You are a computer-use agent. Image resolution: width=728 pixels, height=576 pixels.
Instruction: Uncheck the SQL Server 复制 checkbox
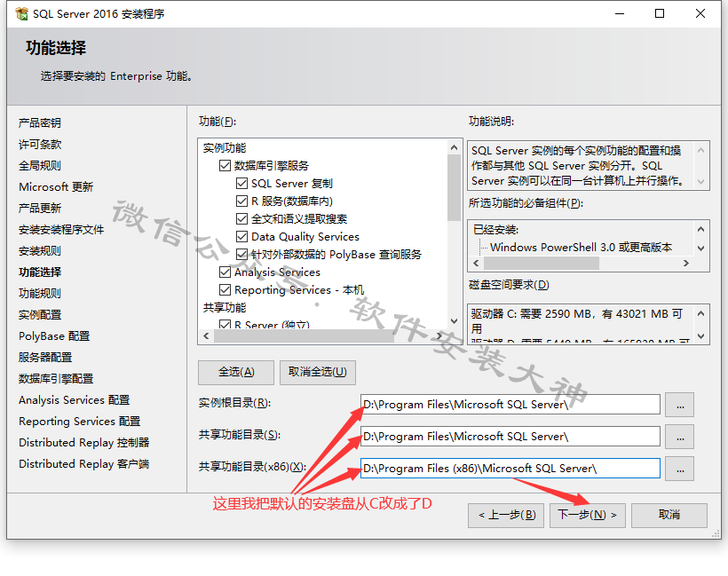[x=241, y=184]
